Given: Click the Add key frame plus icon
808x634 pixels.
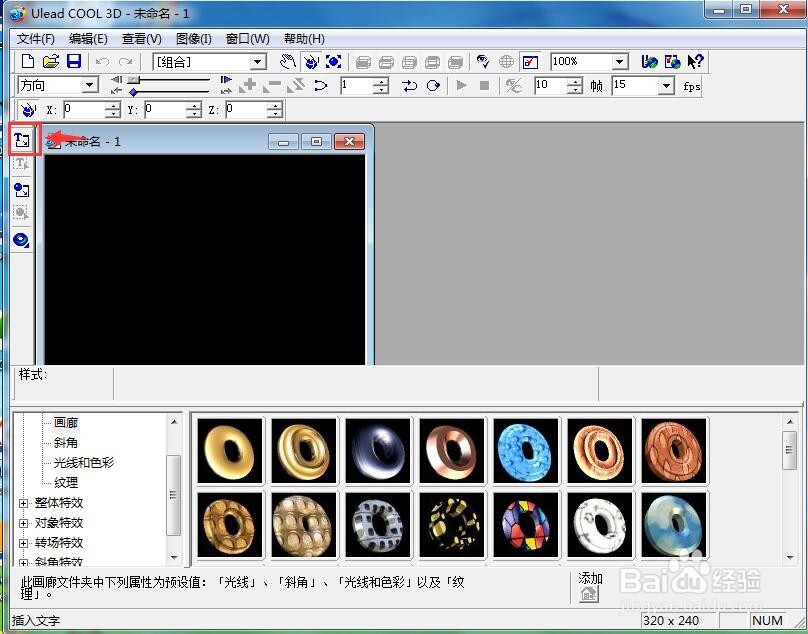Looking at the screenshot, I should pyautogui.click(x=248, y=86).
